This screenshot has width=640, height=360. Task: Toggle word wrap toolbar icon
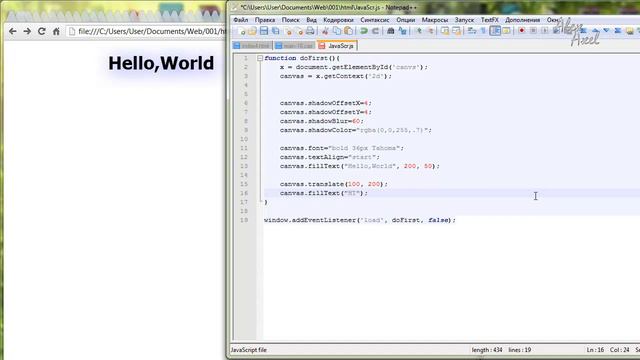[472, 31]
